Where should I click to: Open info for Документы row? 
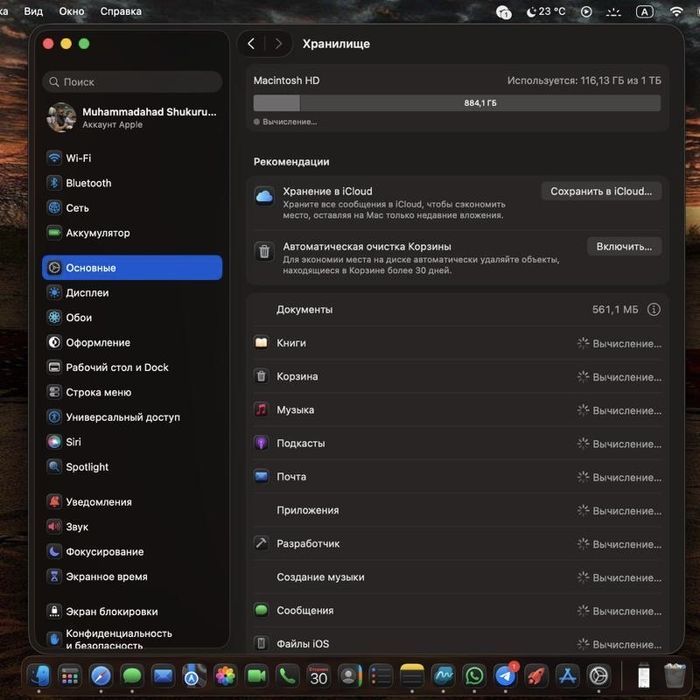(x=654, y=310)
